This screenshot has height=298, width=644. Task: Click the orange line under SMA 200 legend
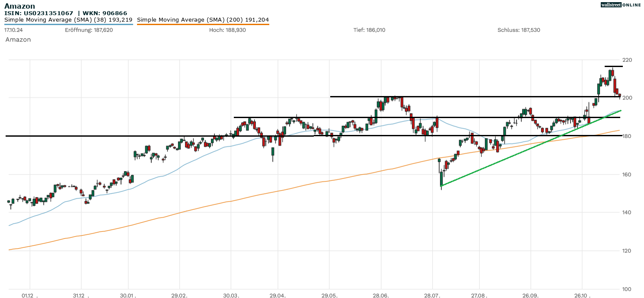(x=203, y=24)
